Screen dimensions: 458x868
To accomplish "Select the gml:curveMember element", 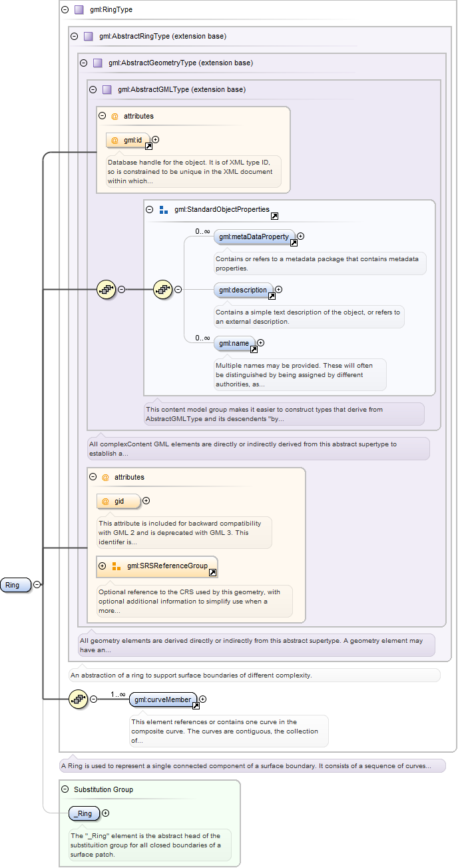I will coord(164,699).
